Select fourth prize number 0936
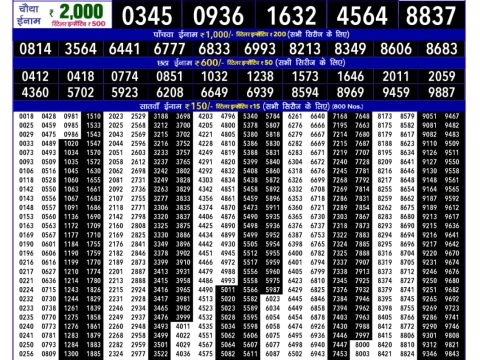The height and width of the screenshot is (360, 480). pyautogui.click(x=218, y=16)
